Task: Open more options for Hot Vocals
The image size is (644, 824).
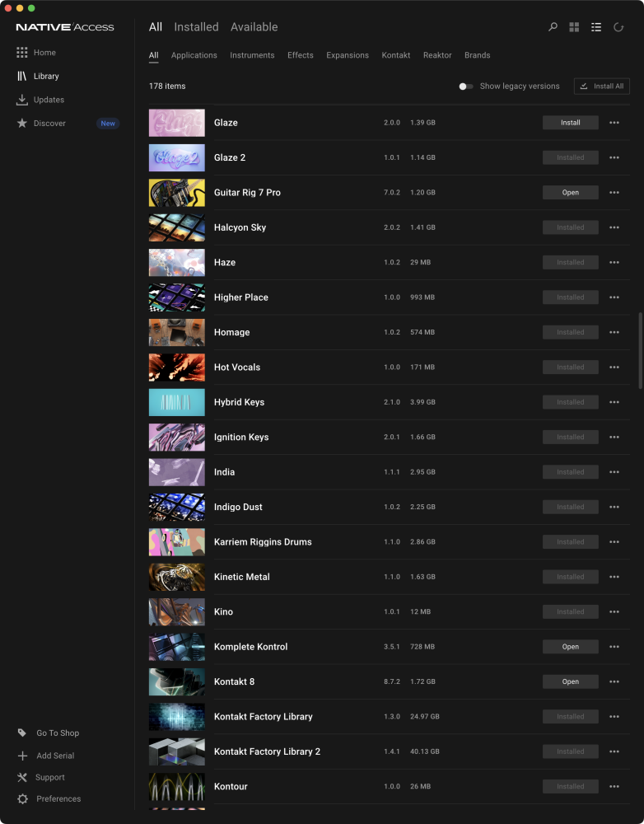Action: (614, 368)
